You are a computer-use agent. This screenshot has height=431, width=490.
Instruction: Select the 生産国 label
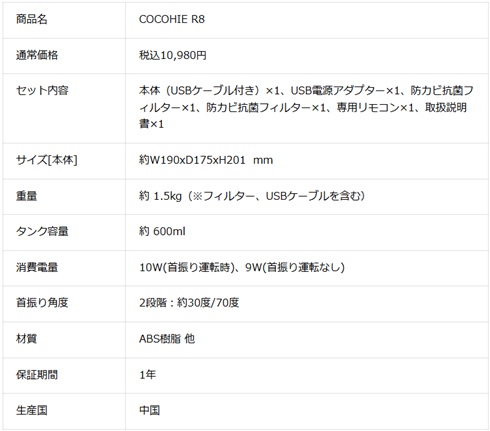31,410
